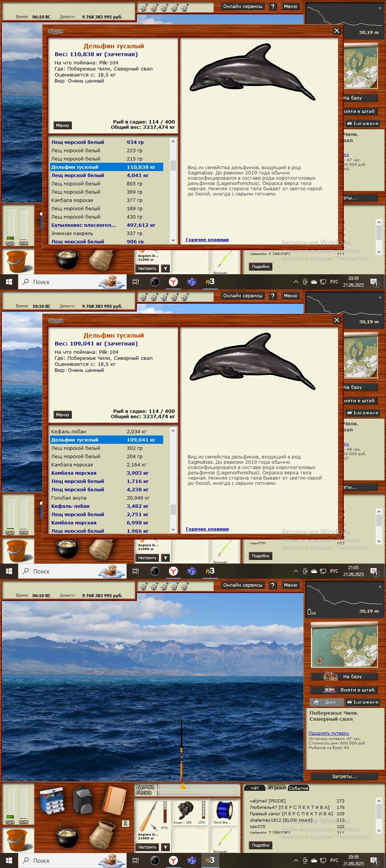Switch to the 'События' tab
Viewport: 386px width, 868px height.
point(299,788)
